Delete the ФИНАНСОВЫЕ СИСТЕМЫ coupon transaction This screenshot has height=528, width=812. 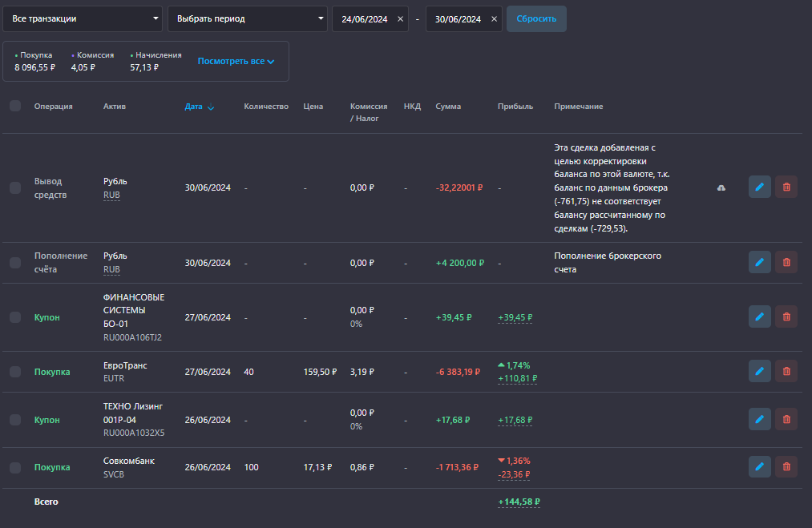point(786,316)
